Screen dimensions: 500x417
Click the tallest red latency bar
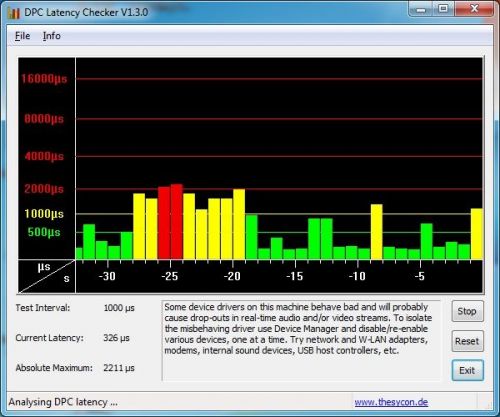click(x=177, y=222)
